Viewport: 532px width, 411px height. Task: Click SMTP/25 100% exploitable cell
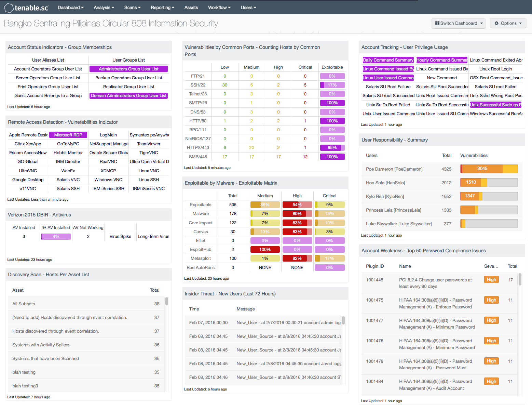(x=332, y=103)
